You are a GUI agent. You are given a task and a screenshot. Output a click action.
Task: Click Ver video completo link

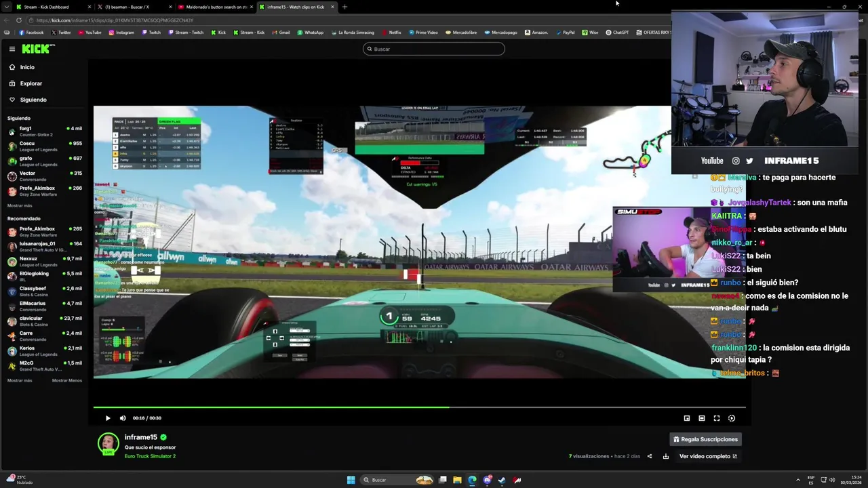708,456
